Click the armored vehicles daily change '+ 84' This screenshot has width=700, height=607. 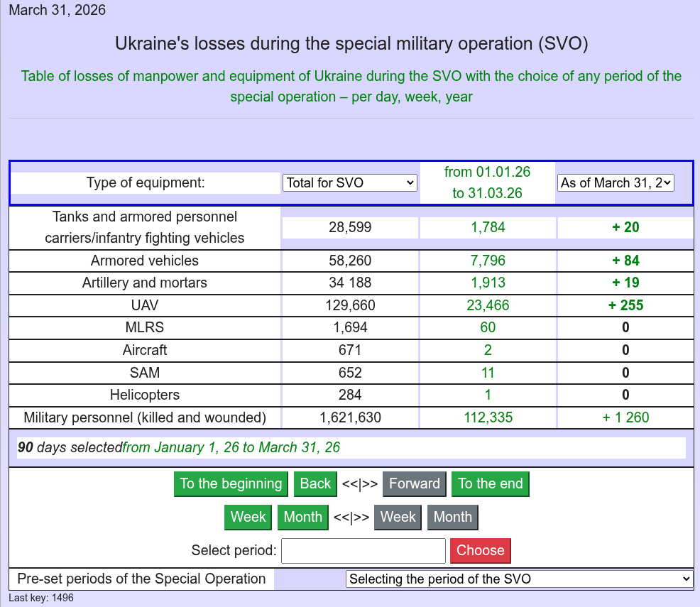(625, 261)
